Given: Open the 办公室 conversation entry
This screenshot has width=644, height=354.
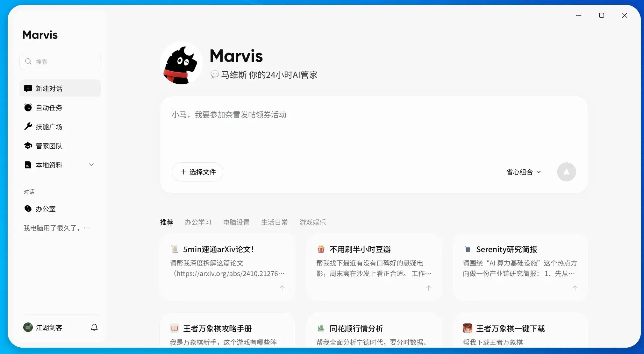Looking at the screenshot, I should tap(60, 209).
